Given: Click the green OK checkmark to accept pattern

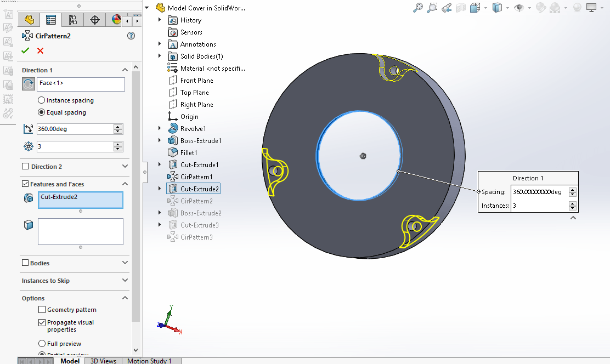Looking at the screenshot, I should (x=25, y=51).
